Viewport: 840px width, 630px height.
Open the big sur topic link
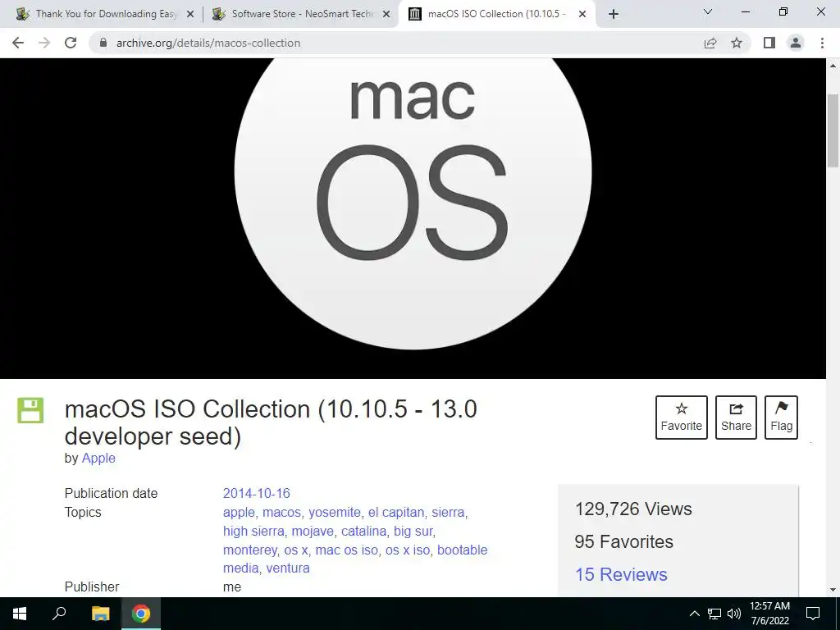coord(413,531)
